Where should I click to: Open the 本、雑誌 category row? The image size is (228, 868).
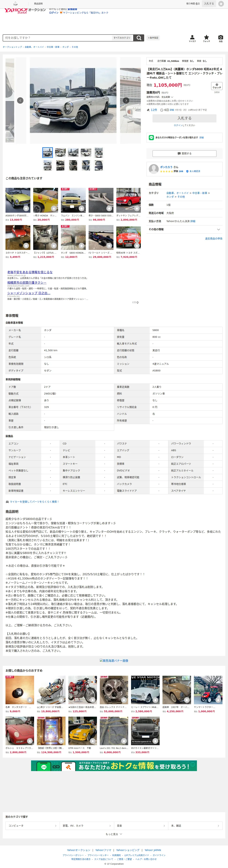(195, 825)
